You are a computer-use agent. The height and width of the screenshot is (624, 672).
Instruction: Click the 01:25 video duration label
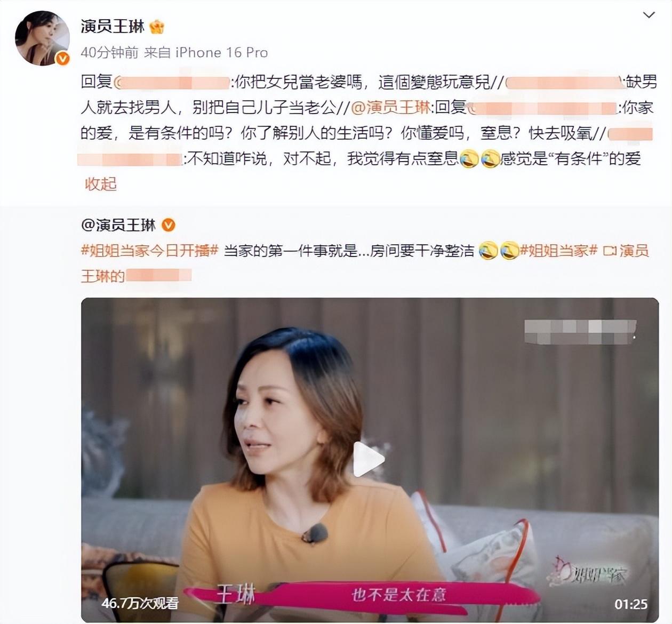point(631,604)
